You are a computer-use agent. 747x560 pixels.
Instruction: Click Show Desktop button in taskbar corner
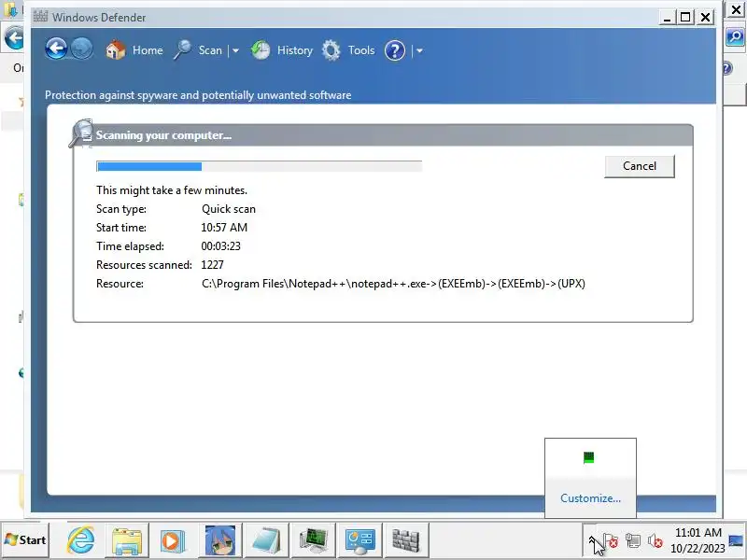pyautogui.click(x=736, y=540)
